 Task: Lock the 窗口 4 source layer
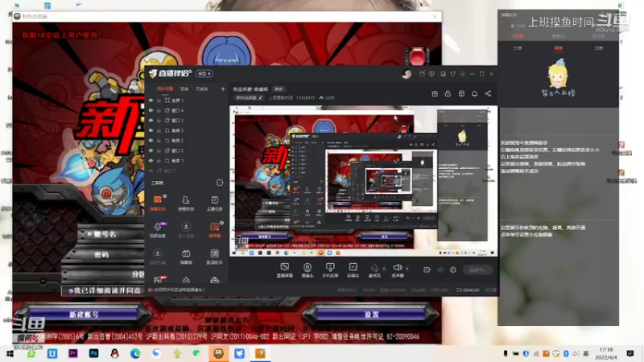(x=159, y=110)
